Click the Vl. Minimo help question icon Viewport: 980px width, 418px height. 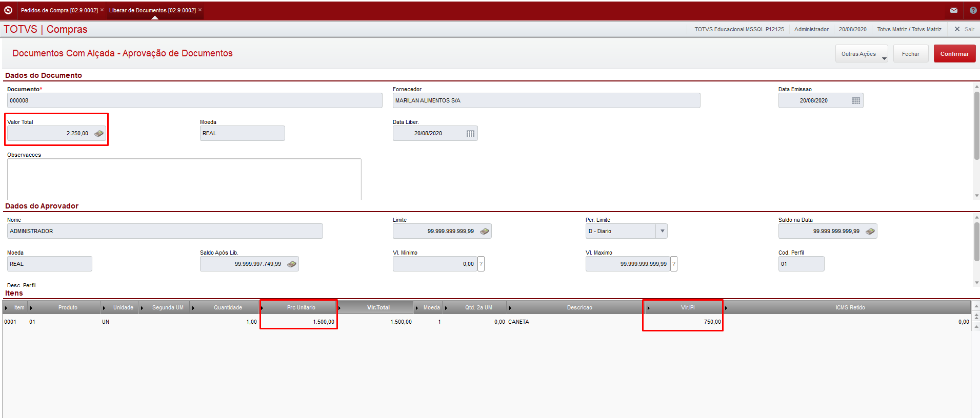tap(481, 264)
